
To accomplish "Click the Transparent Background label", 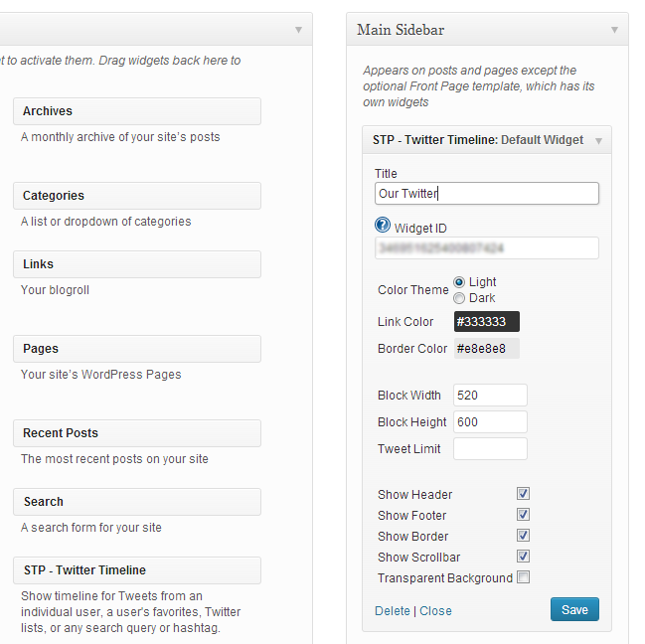I will (x=445, y=578).
